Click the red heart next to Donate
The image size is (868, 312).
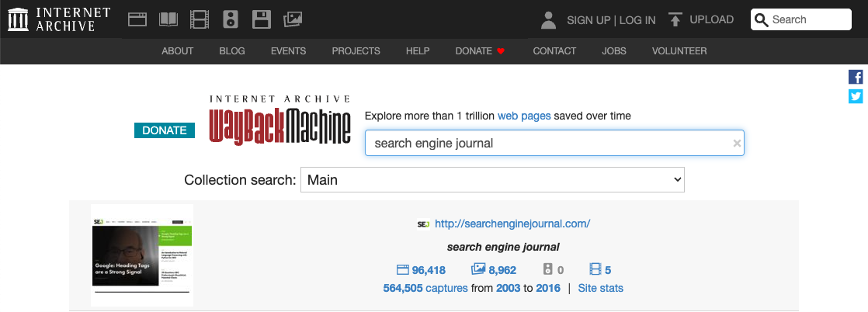point(501,51)
